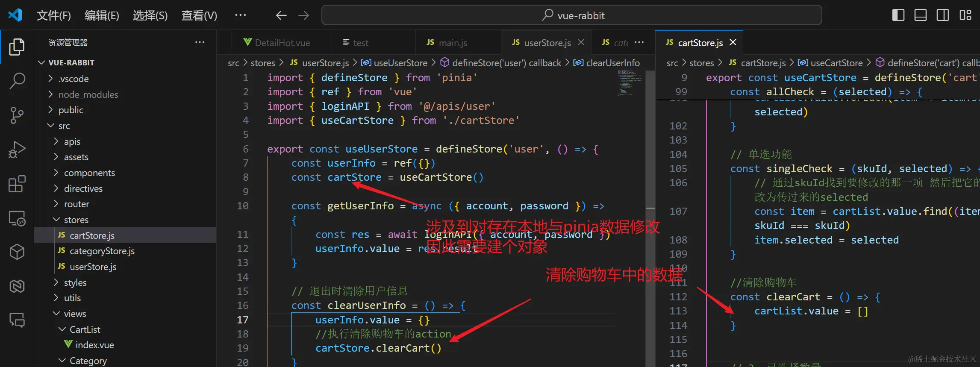Switch to test tab
Viewport: 980px width, 367px height.
[372, 43]
